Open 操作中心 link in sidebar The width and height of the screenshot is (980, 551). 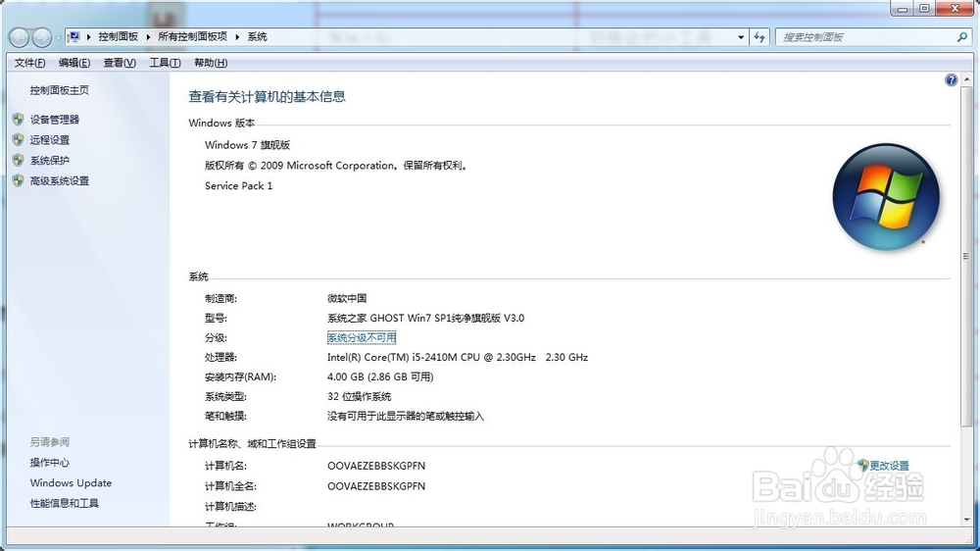49,462
